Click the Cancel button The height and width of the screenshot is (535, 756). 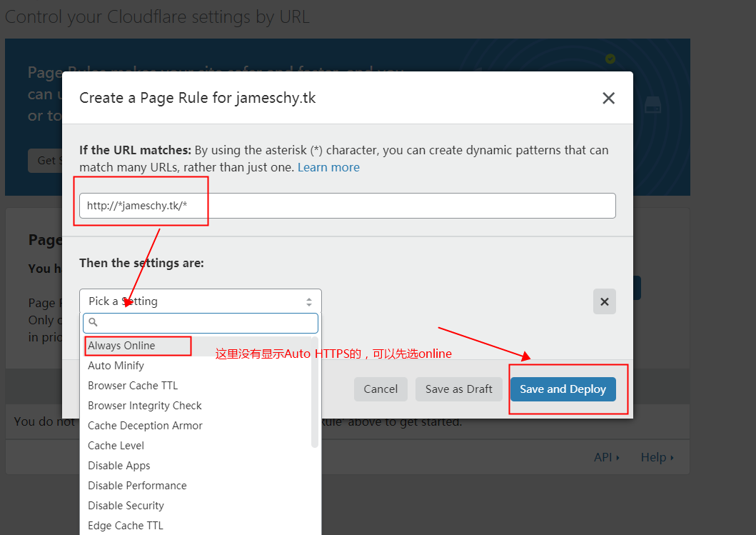380,389
